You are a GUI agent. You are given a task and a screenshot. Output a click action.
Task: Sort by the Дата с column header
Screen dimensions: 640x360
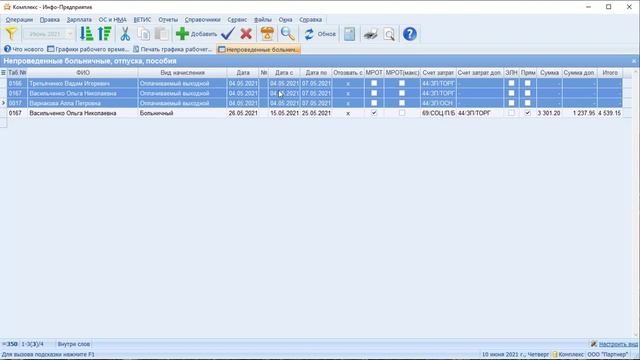point(284,73)
